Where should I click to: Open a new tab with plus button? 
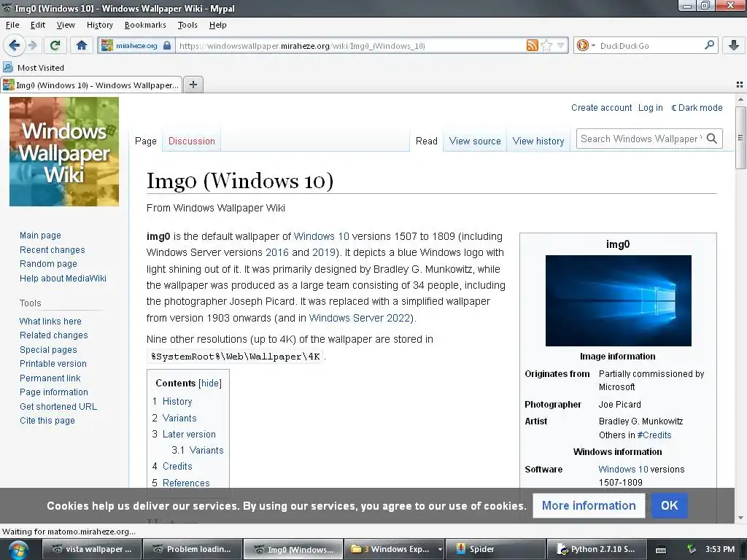tap(193, 85)
